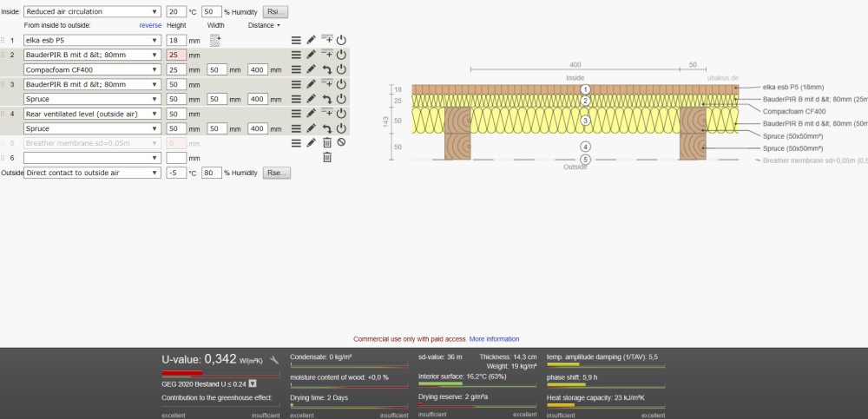This screenshot has width=868, height=419.
Task: Click the reverse layer order link
Action: 150,25
